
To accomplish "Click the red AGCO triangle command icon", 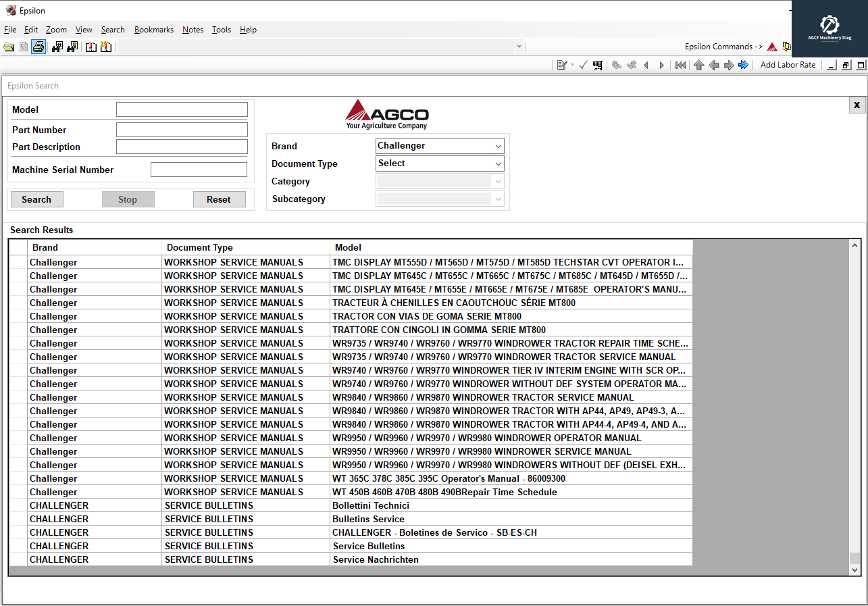I will click(772, 47).
